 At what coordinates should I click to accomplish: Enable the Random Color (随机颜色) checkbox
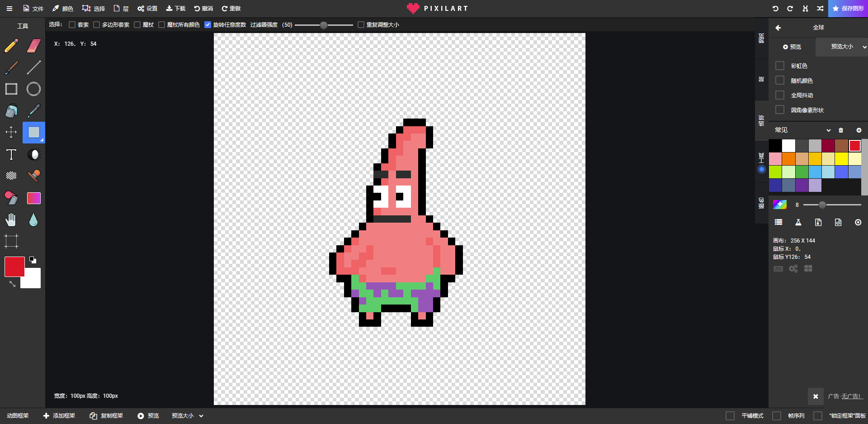point(780,81)
